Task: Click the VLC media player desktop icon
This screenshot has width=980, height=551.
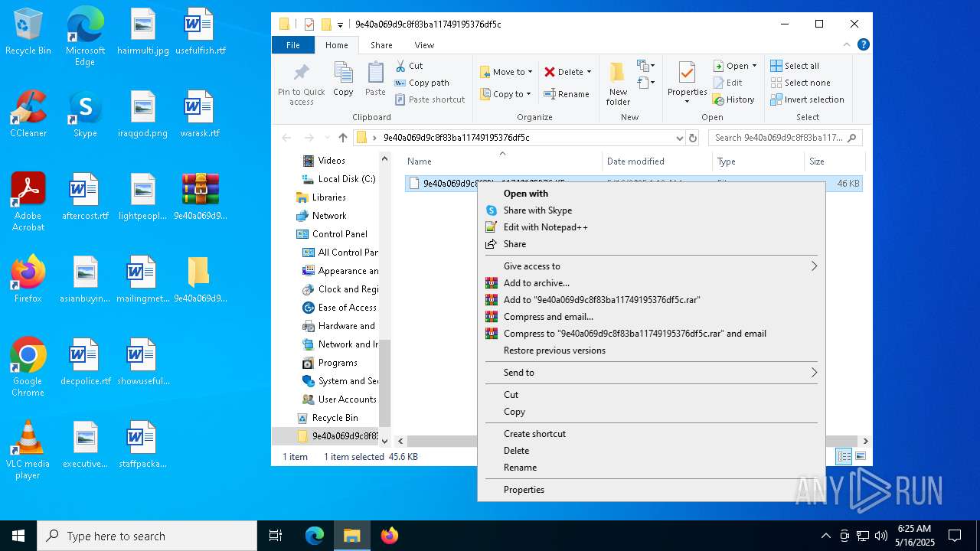Action: [28, 450]
